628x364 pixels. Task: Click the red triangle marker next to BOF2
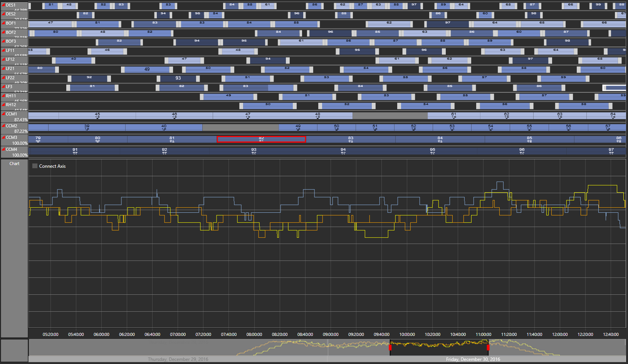coord(3,32)
